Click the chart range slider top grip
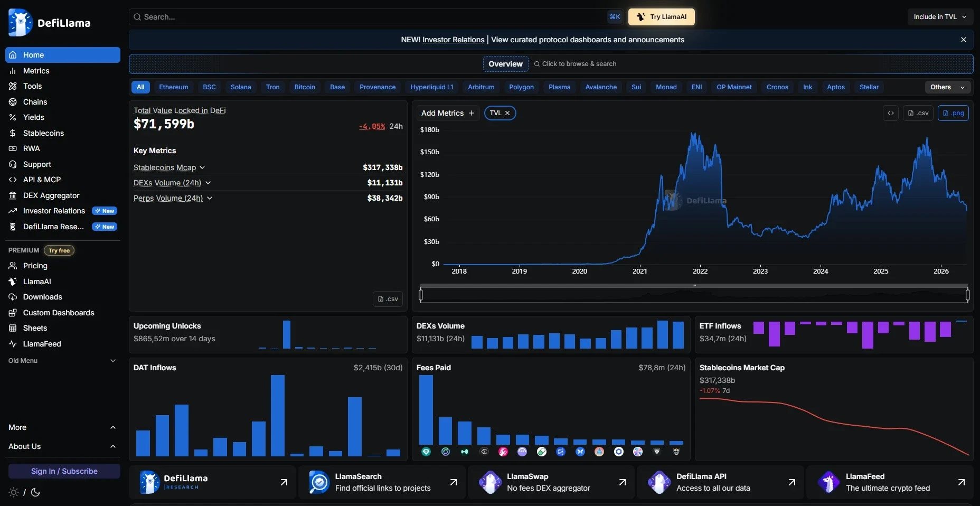The width and height of the screenshot is (980, 506). pos(694,286)
